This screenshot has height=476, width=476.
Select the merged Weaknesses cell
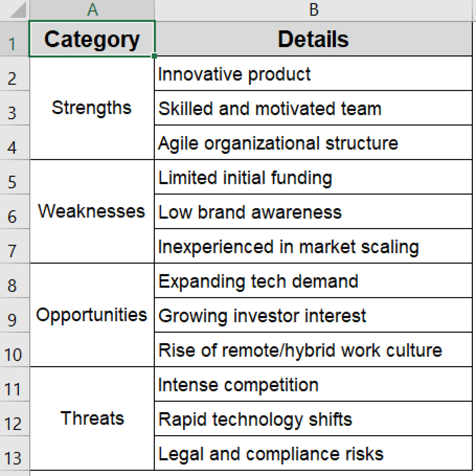92,212
